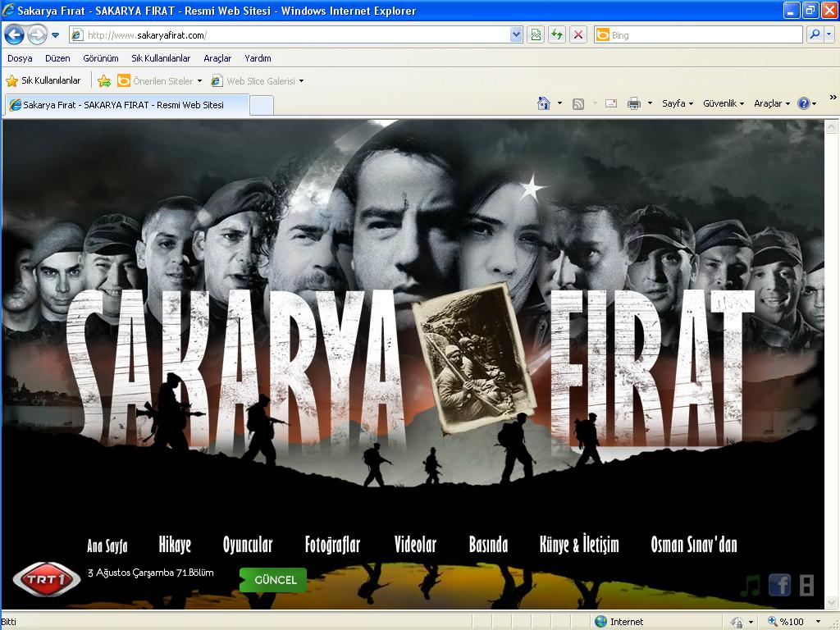Image resolution: width=840 pixels, height=630 pixels.
Task: Click the browser Forward arrow button
Action: tap(37, 35)
